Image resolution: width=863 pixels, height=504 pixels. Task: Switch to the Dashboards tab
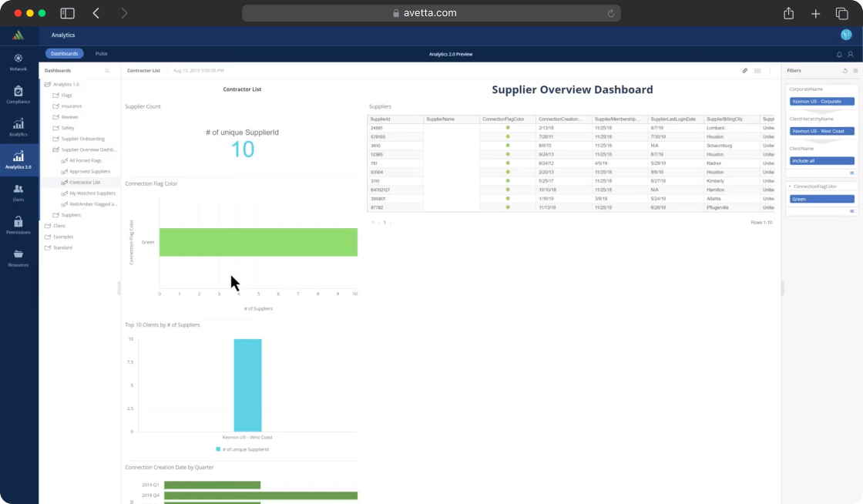point(65,53)
